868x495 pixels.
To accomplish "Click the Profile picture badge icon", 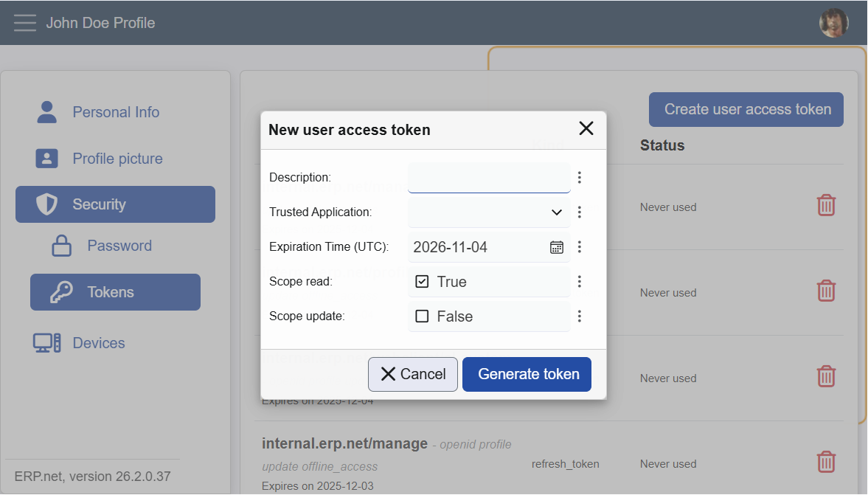I will (x=46, y=158).
